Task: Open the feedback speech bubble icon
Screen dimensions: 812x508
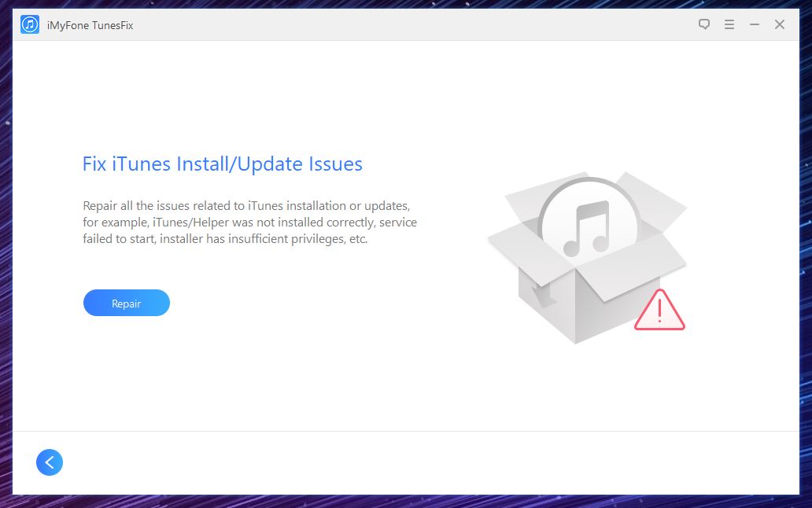Action: click(x=703, y=24)
